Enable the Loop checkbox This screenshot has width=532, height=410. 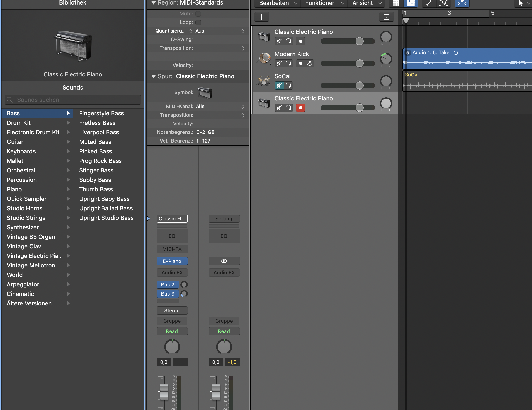tap(198, 22)
